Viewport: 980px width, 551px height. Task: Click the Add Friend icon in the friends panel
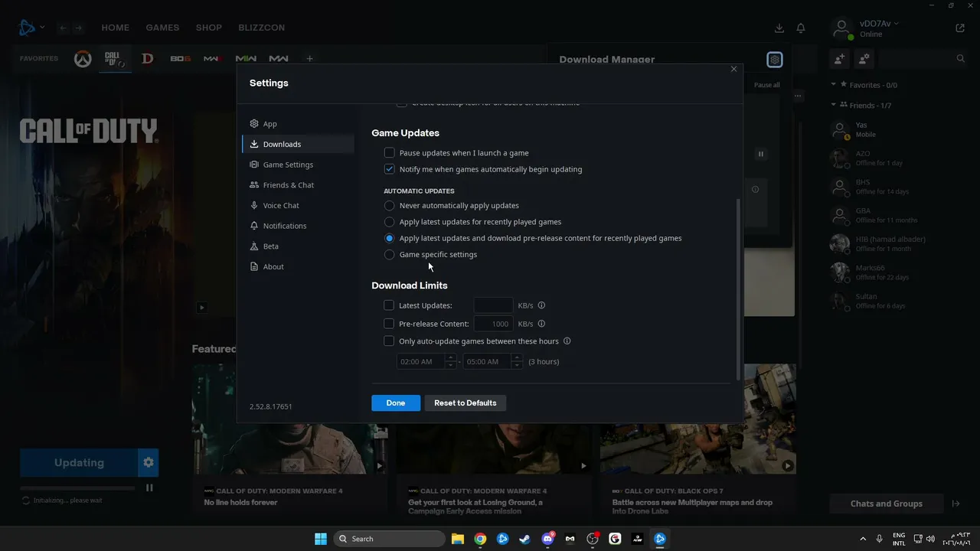840,58
